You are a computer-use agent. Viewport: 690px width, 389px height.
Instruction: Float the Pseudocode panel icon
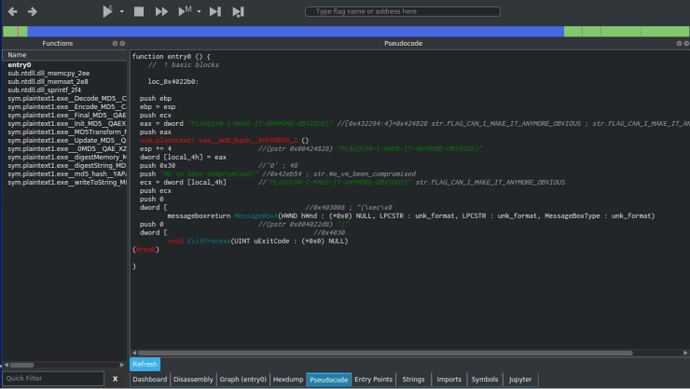[679, 44]
